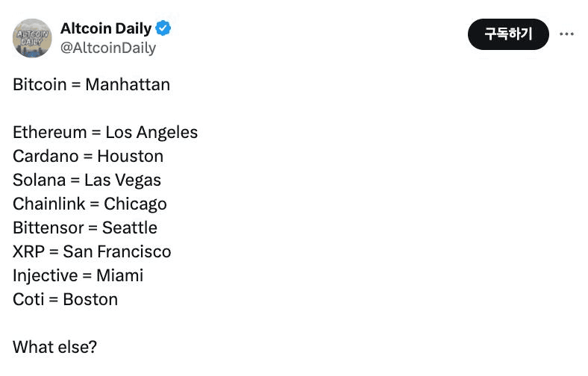Click the Injective = Miami line
This screenshot has width=588, height=376.
pos(78,276)
